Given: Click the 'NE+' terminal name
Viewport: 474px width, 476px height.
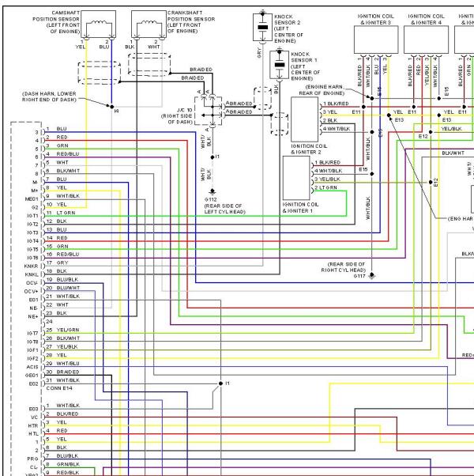Looking at the screenshot, I should (x=33, y=316).
